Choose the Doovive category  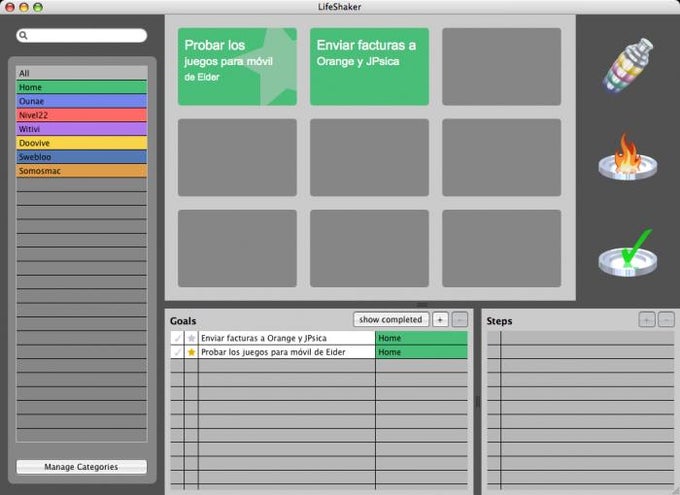tap(82, 143)
